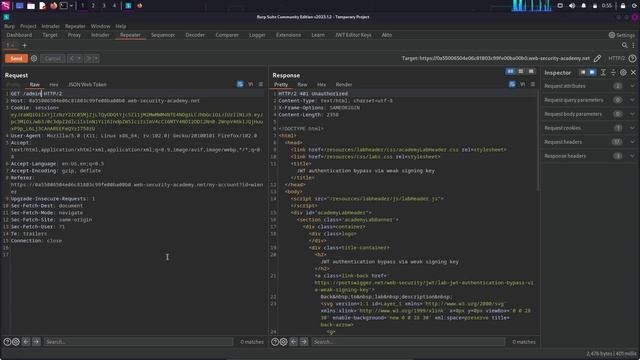Toggle line wrap in request editor
The height and width of the screenshot is (360, 640).
pos(240,84)
